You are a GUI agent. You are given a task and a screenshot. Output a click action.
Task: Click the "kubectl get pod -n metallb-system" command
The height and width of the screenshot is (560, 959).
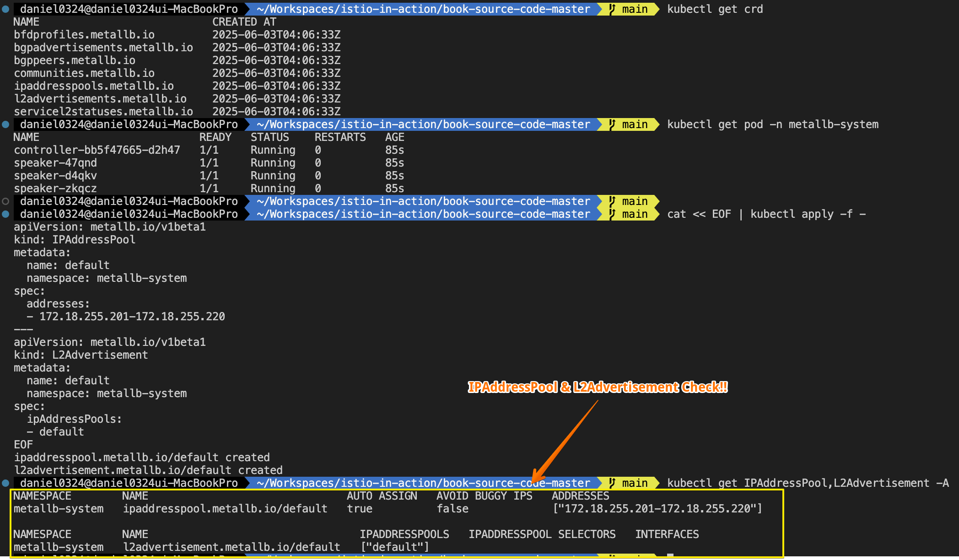pyautogui.click(x=772, y=124)
